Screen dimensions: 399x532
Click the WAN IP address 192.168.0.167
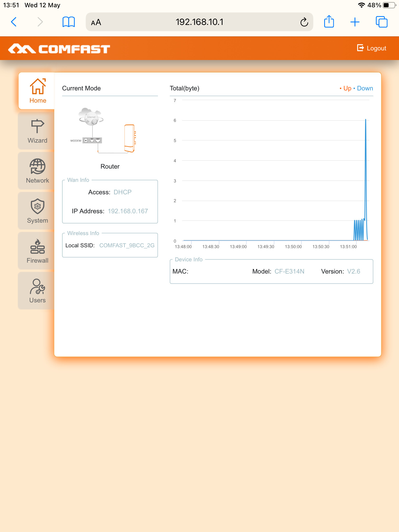[128, 211]
